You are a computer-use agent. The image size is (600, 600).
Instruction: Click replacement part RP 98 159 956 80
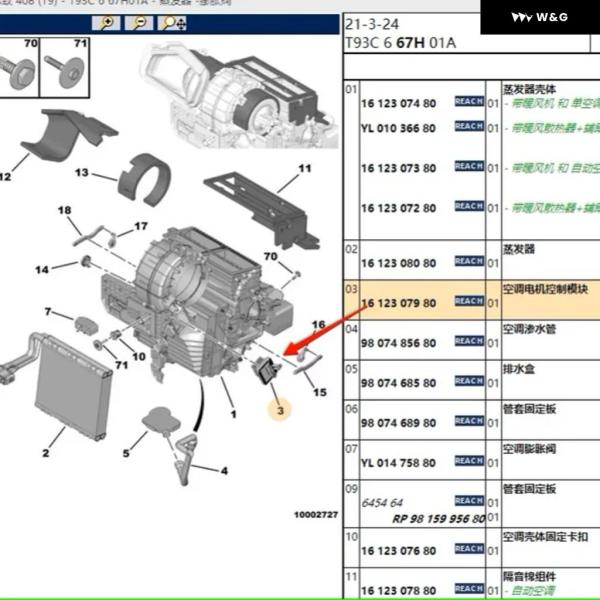pos(439,519)
